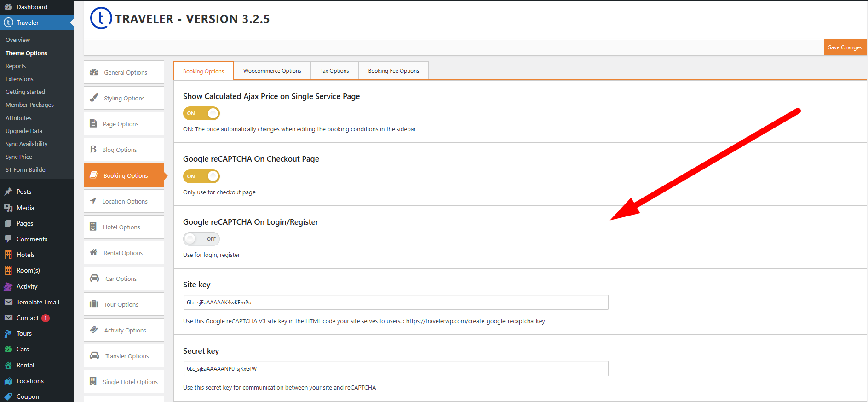Click the Template Email envelope icon
868x402 pixels.
[x=8, y=302]
